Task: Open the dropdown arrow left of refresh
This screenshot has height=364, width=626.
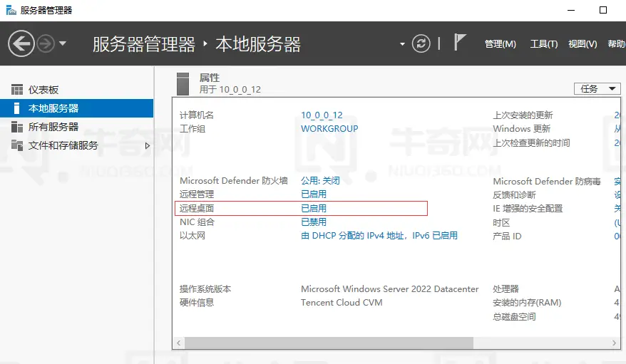Action: (402, 44)
